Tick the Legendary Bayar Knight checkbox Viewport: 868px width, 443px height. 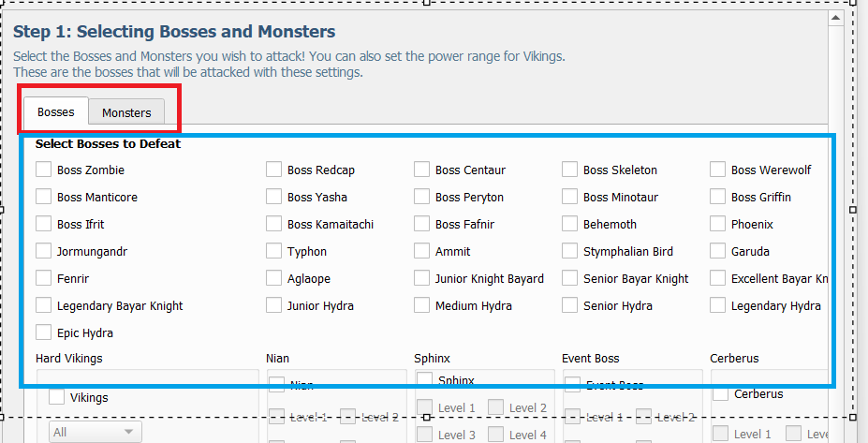(44, 305)
